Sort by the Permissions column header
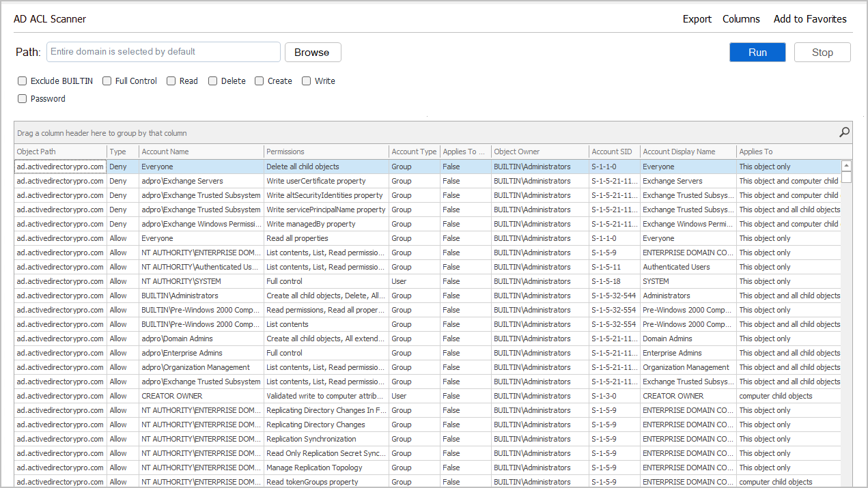This screenshot has height=488, width=868. (x=326, y=151)
